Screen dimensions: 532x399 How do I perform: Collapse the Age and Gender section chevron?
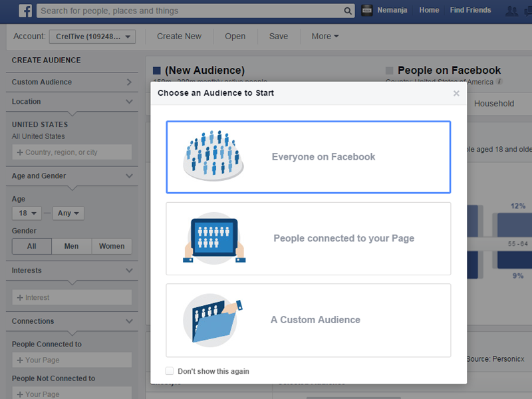129,176
